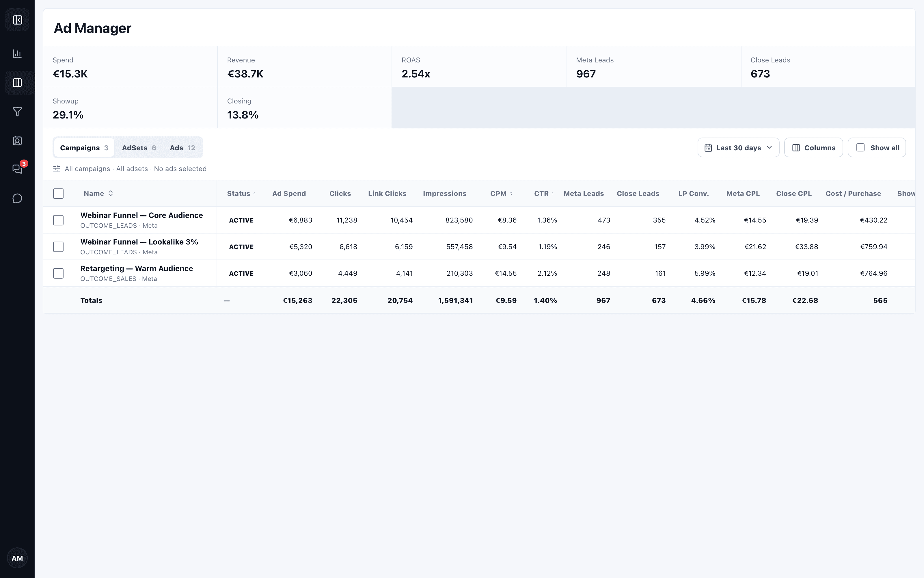Tick the select-all checkbox in the table header
Image resolution: width=924 pixels, height=578 pixels.
click(x=58, y=193)
